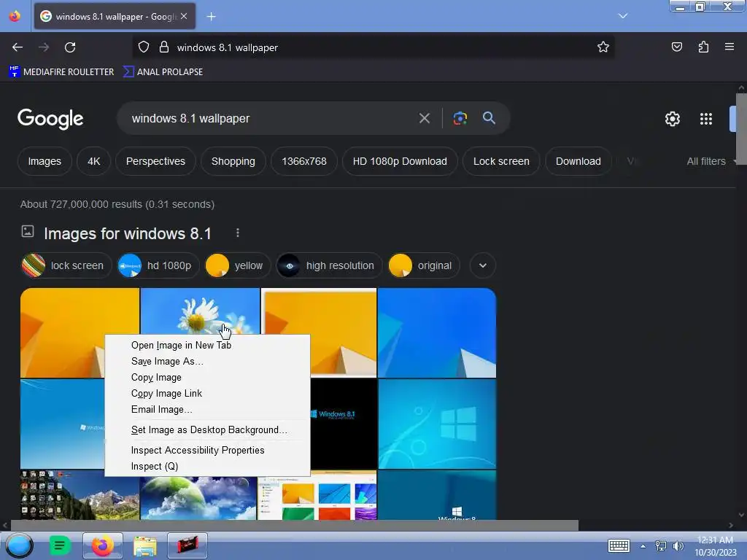Choose Email Image…

[x=207, y=410]
